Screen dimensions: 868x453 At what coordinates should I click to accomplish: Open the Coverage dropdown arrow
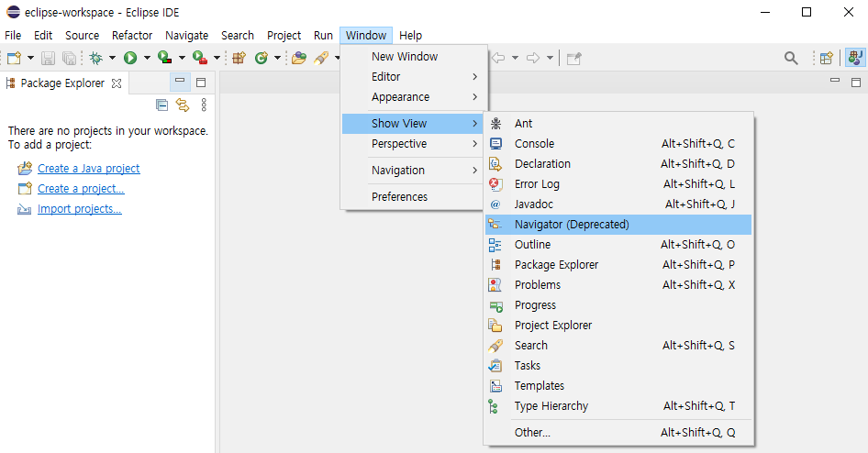click(182, 58)
